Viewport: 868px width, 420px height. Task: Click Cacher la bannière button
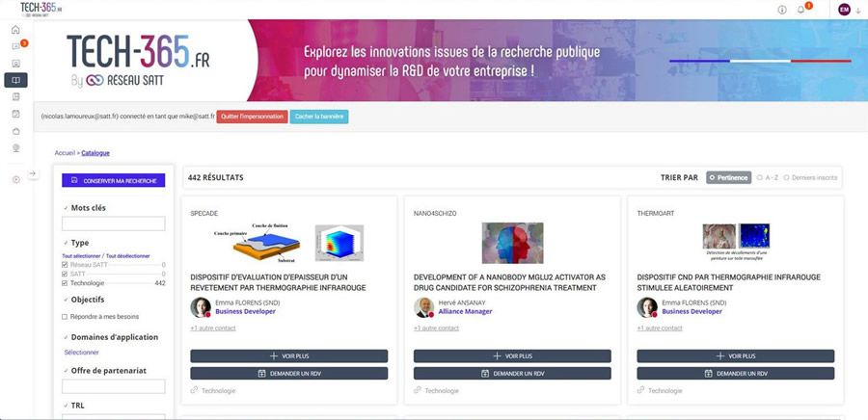(x=319, y=117)
